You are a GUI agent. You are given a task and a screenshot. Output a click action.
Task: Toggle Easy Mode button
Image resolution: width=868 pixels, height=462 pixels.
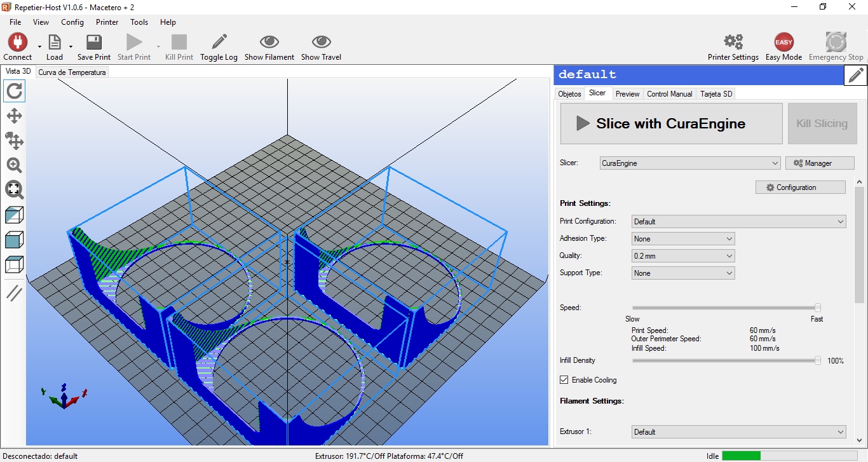click(783, 43)
